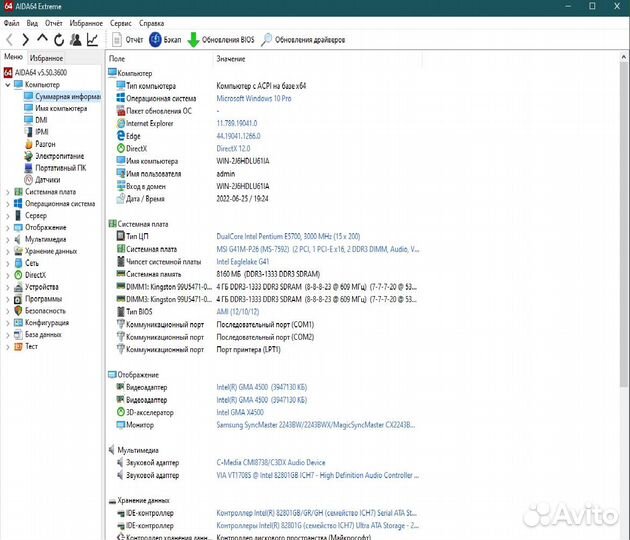
Task: Switch to the Избранное sidebar tab
Action: point(46,58)
